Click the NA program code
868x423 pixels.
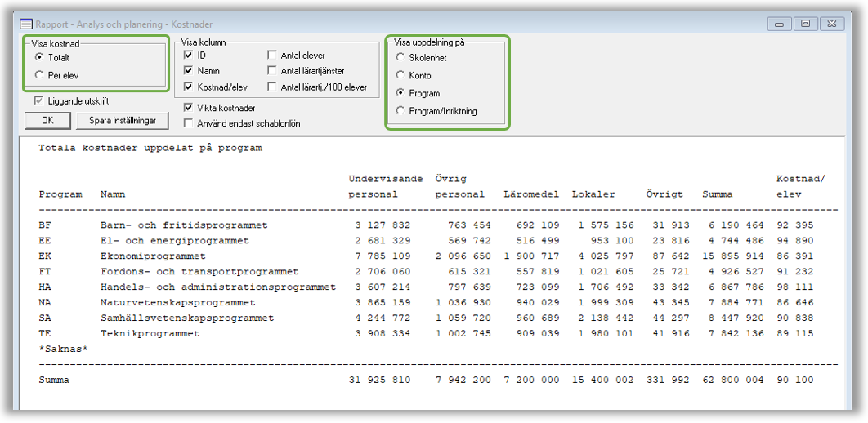(44, 302)
